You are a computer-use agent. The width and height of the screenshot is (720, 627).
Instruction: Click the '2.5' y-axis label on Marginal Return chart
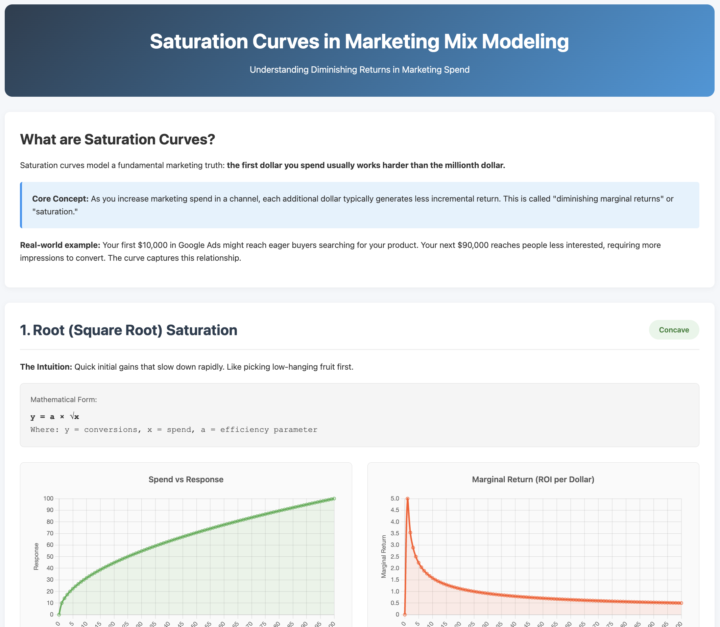click(x=394, y=556)
